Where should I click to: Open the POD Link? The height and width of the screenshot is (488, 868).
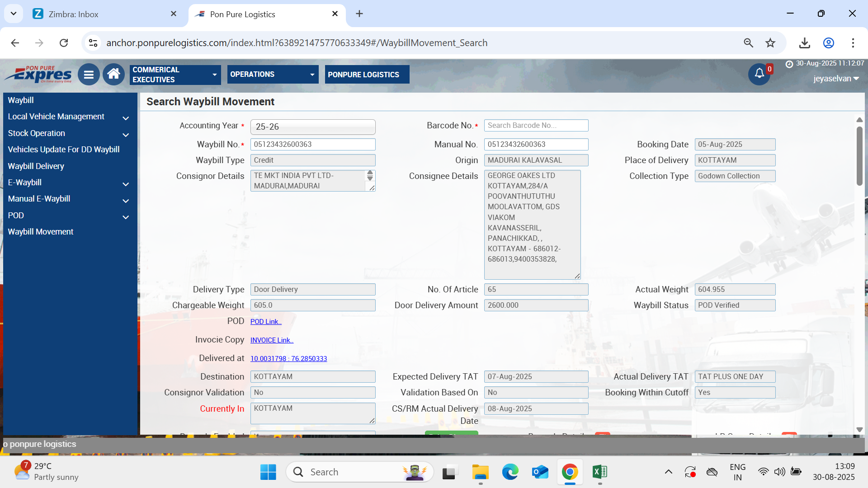point(266,322)
